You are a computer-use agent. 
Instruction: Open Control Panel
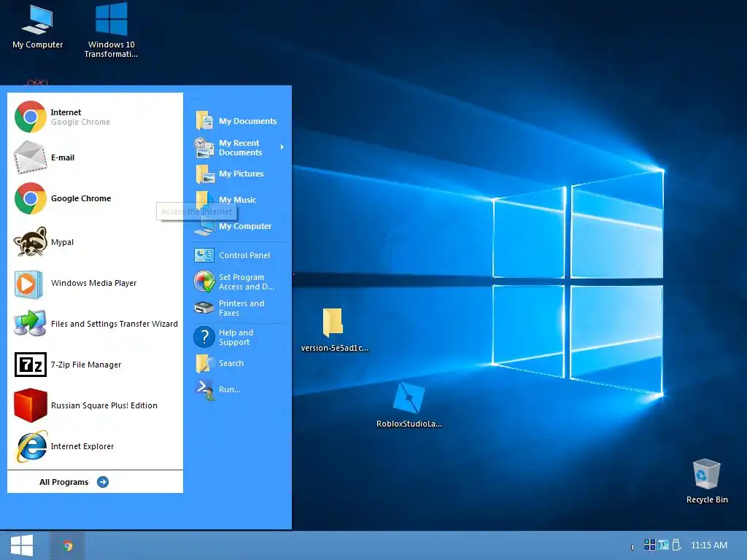pyautogui.click(x=239, y=255)
